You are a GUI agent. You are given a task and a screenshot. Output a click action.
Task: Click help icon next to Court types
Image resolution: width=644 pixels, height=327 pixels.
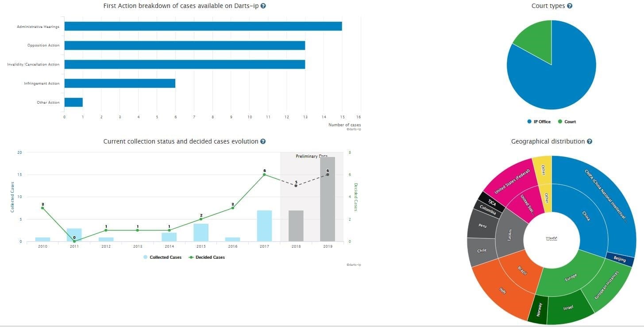pyautogui.click(x=570, y=6)
